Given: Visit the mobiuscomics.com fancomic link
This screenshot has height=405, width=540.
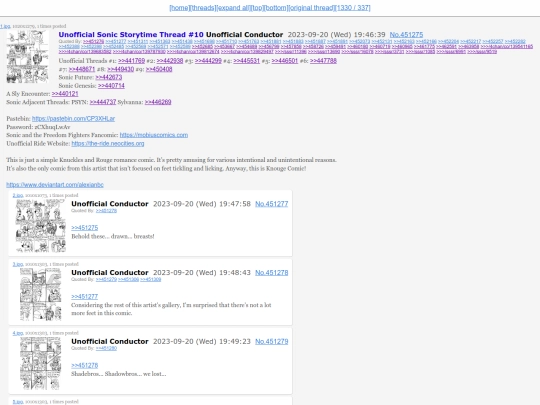Looking at the screenshot, I should 154,135.
